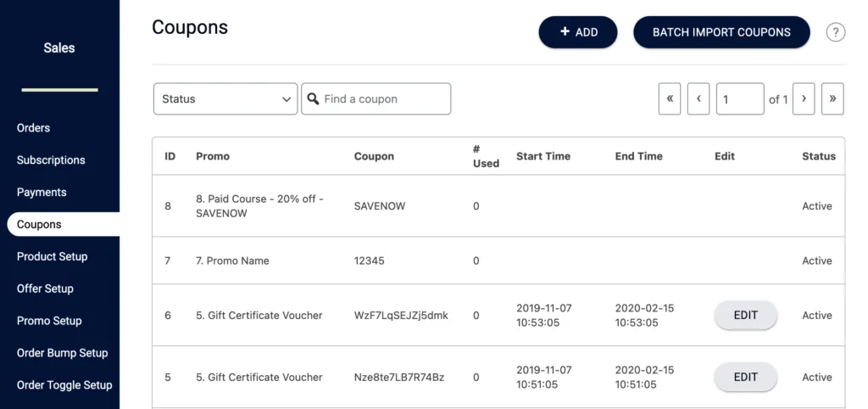Click Active status of SAVENOW coupon
The image size is (868, 409).
click(817, 206)
